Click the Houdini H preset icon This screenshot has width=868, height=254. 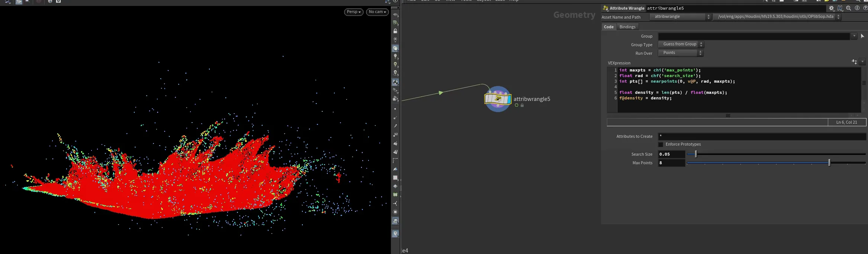[840, 8]
